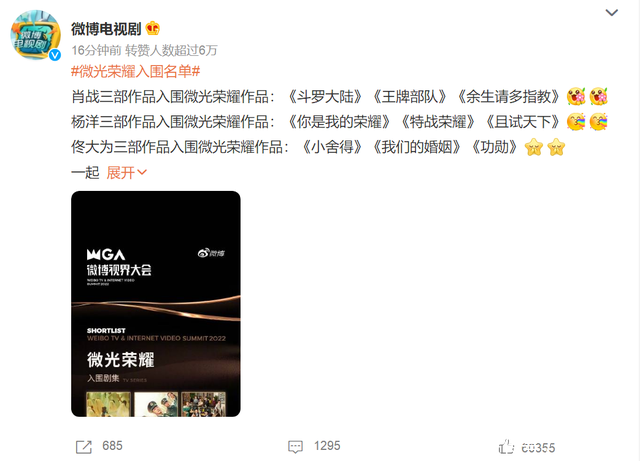Click the 转赞人数超过6万 label
Image resolution: width=640 pixels, height=461 pixels.
coord(171,50)
